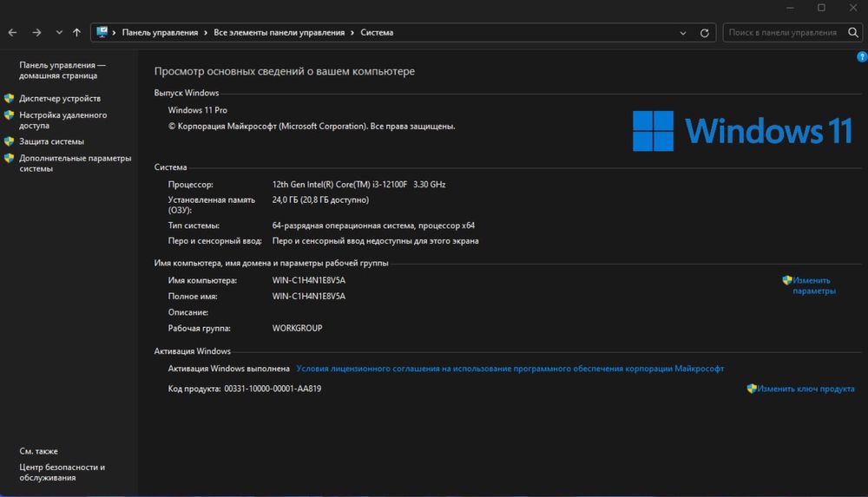
Task: Click heading 'Просмотр основных сведений о вашем компьютере'
Action: click(285, 71)
